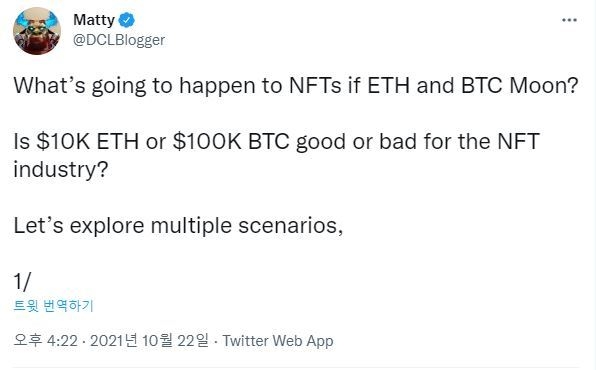Open the tweet's three-dot more options menu
This screenshot has height=370, width=596.
569,20
